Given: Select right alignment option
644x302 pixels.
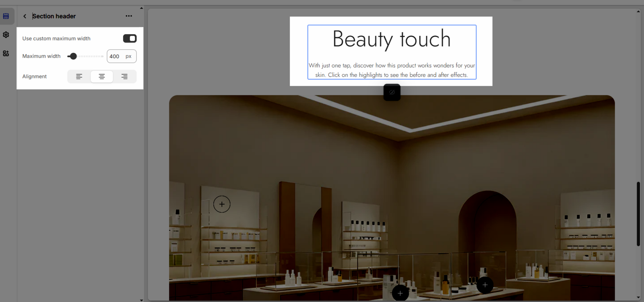Looking at the screenshot, I should (x=124, y=77).
